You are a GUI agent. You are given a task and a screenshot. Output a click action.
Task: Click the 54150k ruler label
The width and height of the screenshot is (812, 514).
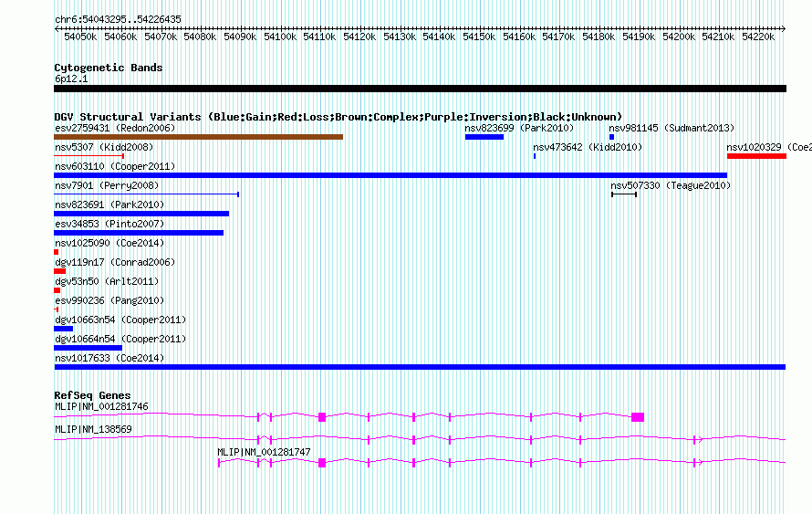[479, 37]
